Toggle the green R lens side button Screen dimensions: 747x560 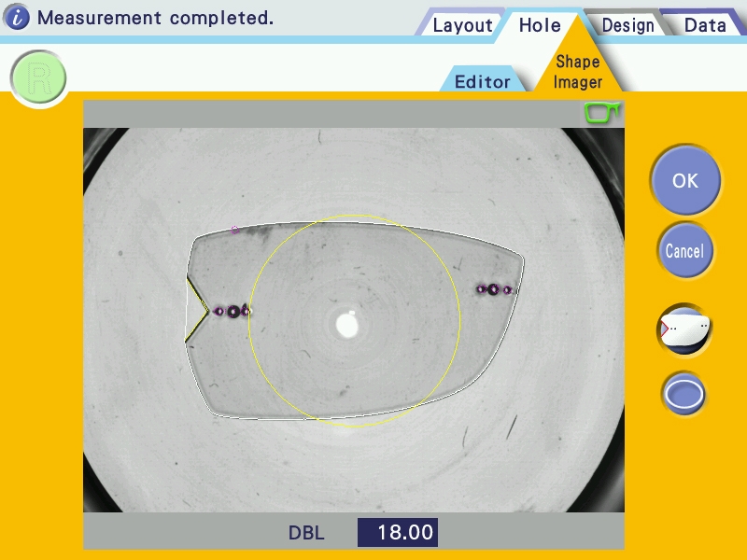tap(38, 78)
